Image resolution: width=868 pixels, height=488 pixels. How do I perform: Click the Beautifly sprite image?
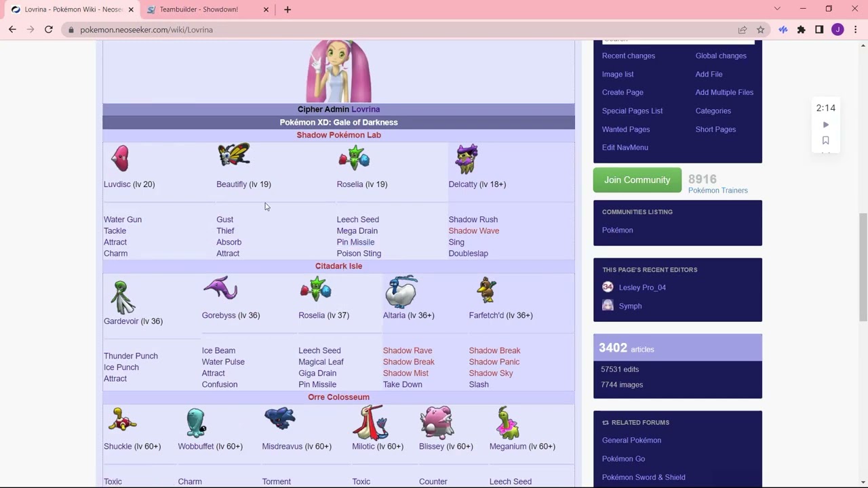click(x=234, y=155)
